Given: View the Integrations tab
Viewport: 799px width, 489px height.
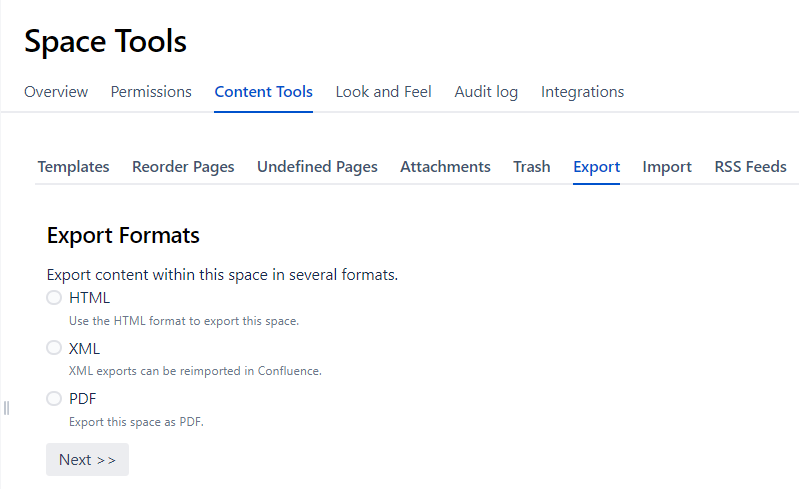Looking at the screenshot, I should click(x=582, y=92).
